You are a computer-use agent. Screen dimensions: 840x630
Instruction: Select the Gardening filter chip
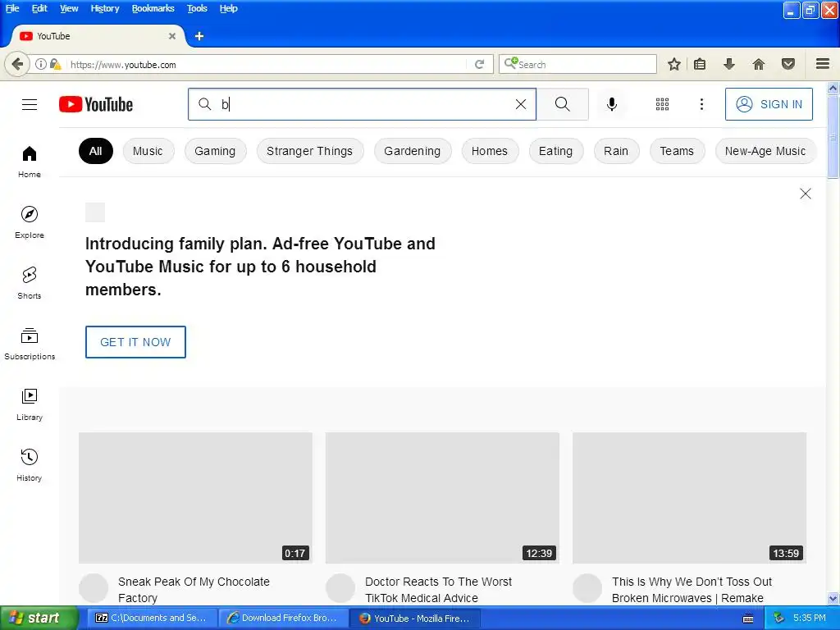pos(412,151)
